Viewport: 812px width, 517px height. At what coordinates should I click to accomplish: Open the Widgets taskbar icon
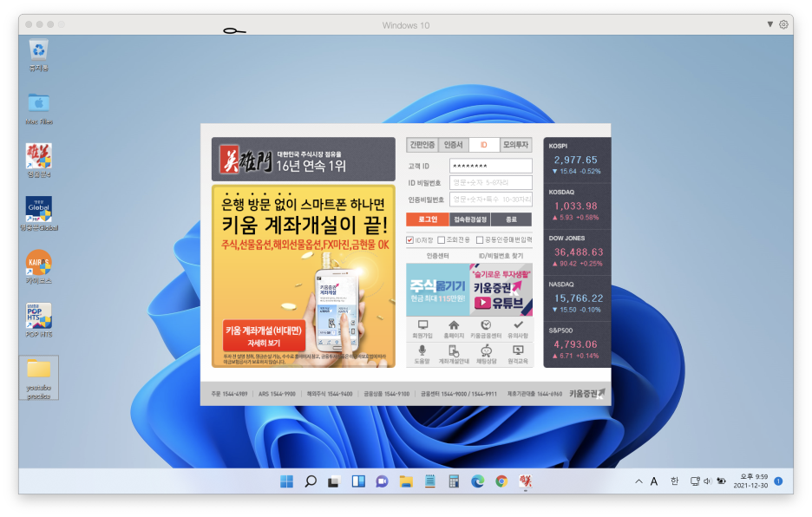tap(357, 481)
